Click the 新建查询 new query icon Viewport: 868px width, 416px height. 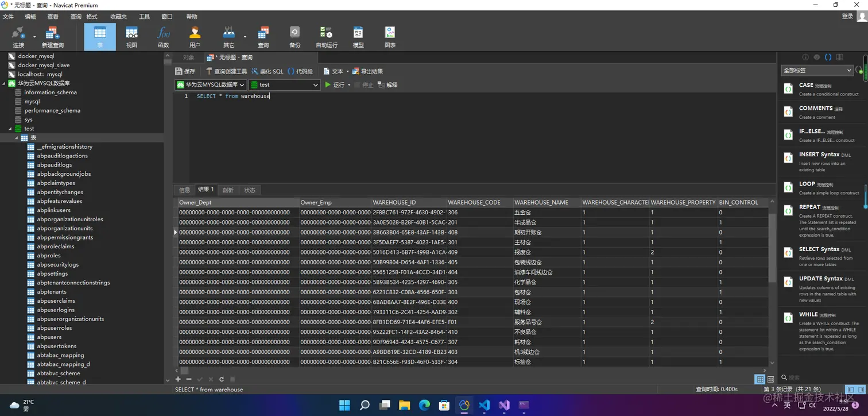pos(52,37)
